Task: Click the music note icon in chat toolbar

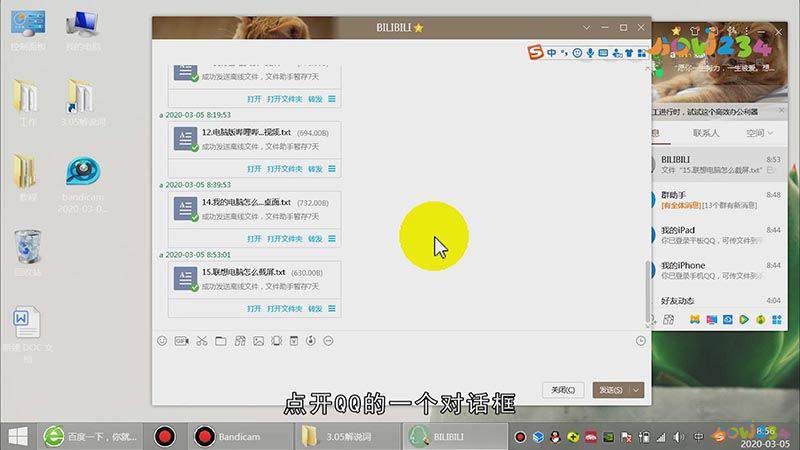Action: point(311,341)
